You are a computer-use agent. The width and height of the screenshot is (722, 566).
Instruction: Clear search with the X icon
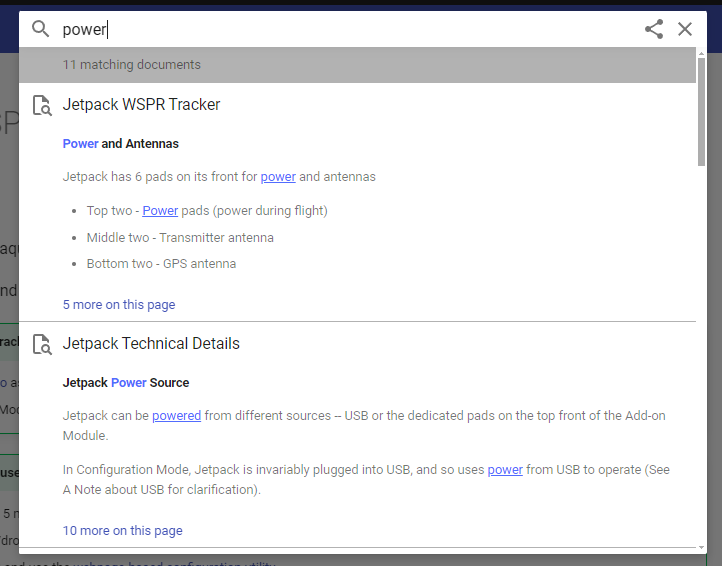pyautogui.click(x=685, y=29)
